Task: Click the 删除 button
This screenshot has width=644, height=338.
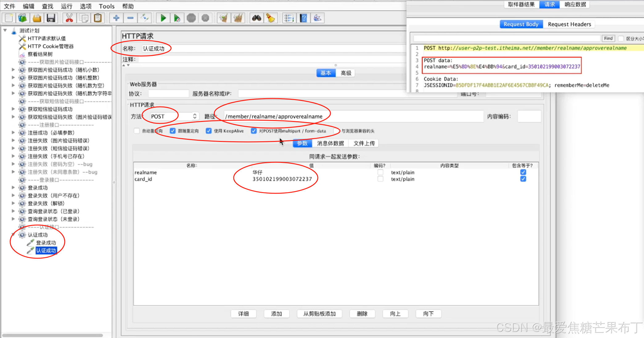Action: (362, 314)
